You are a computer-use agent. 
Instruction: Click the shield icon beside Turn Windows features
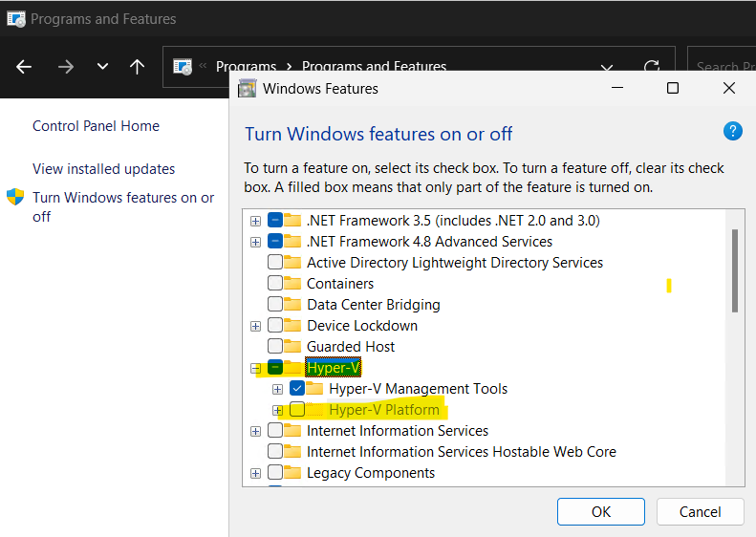(15, 197)
